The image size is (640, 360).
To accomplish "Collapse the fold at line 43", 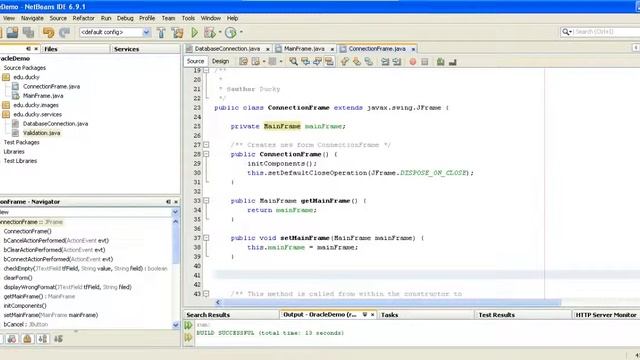I will point(206,294).
